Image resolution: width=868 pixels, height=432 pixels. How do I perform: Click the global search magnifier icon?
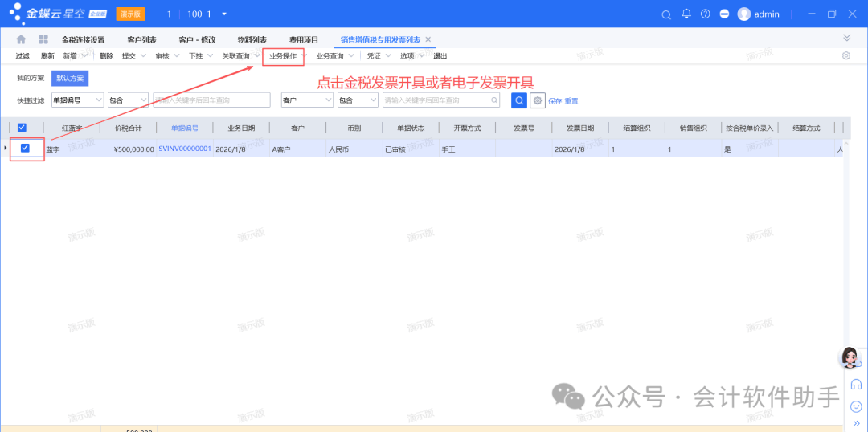coord(665,14)
